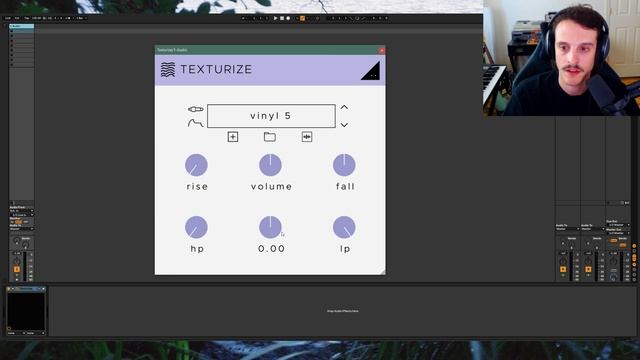Close the Texturize plugin window
640x360 pixels.
tap(382, 50)
